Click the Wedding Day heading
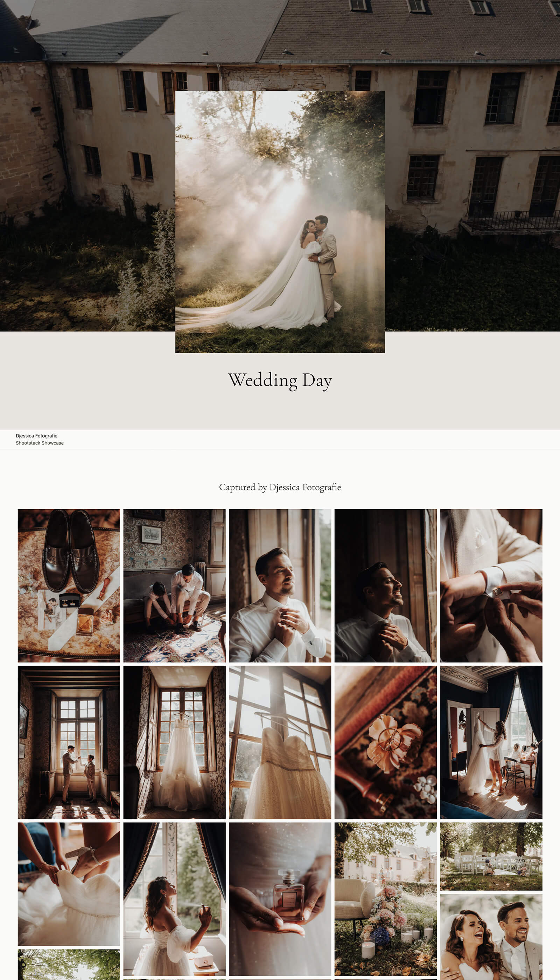Image resolution: width=560 pixels, height=980 pixels. (x=280, y=380)
